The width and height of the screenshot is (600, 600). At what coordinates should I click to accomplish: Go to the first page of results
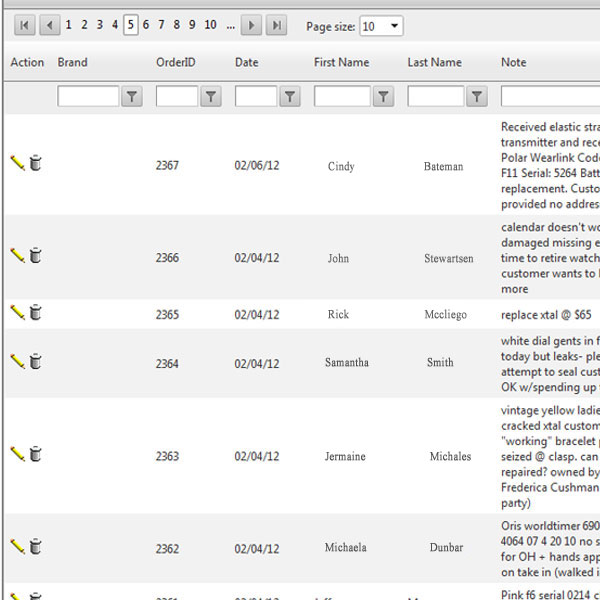[x=25, y=25]
